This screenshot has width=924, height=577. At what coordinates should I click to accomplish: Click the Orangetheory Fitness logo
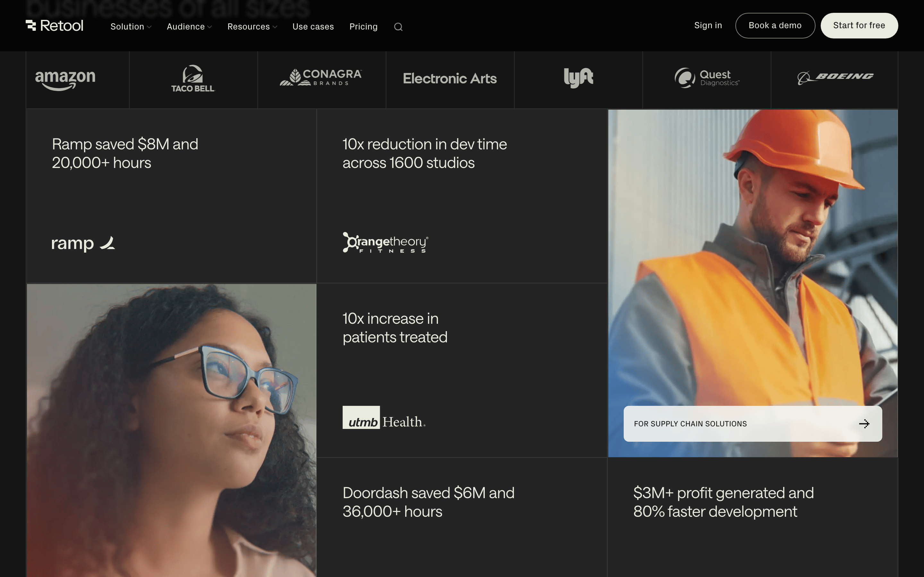tap(385, 242)
